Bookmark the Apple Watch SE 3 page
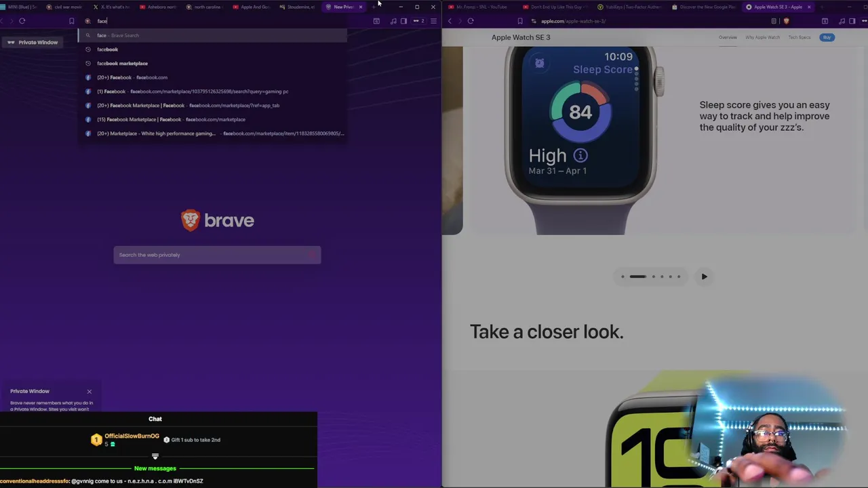This screenshot has width=868, height=488. (520, 21)
